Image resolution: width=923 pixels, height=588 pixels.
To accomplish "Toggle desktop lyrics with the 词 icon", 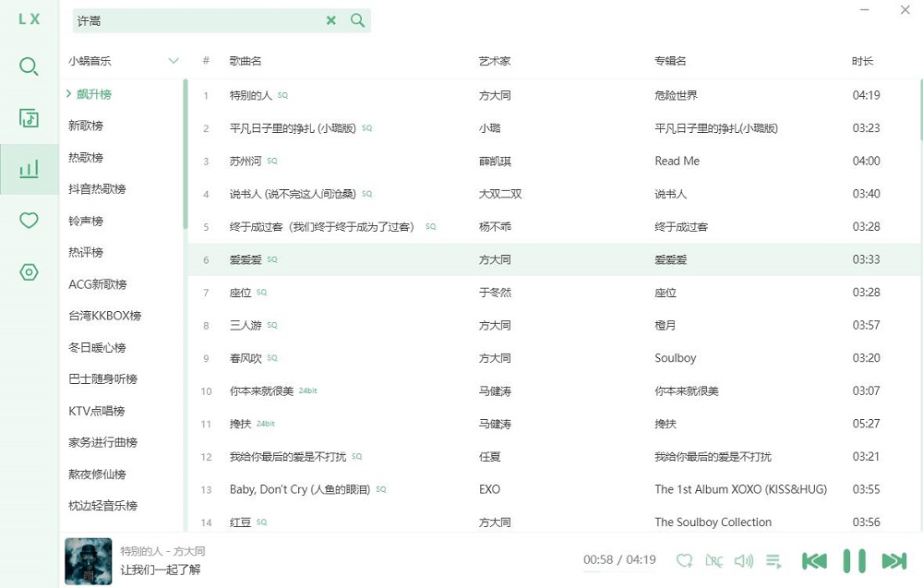I will coord(713,560).
